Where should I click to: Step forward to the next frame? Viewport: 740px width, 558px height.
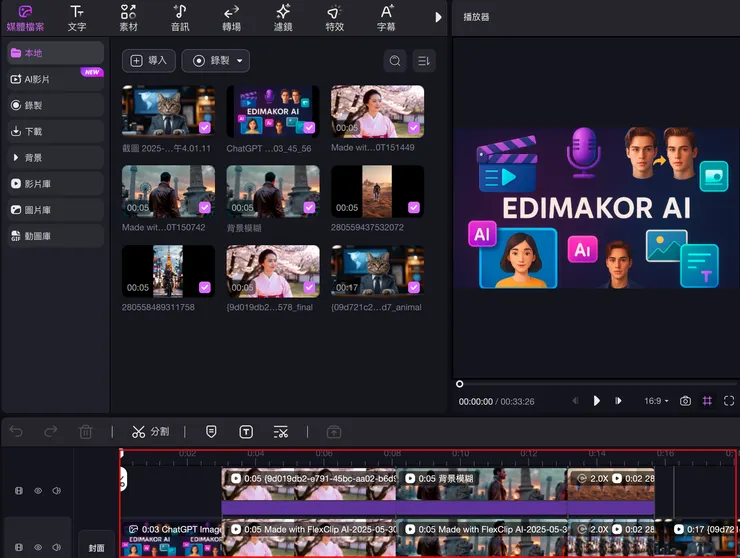(619, 401)
